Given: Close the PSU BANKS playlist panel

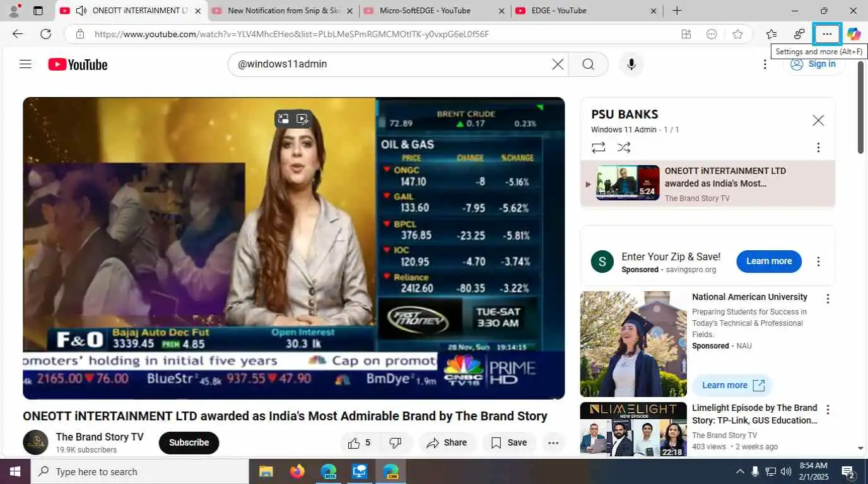Looking at the screenshot, I should click(x=818, y=120).
